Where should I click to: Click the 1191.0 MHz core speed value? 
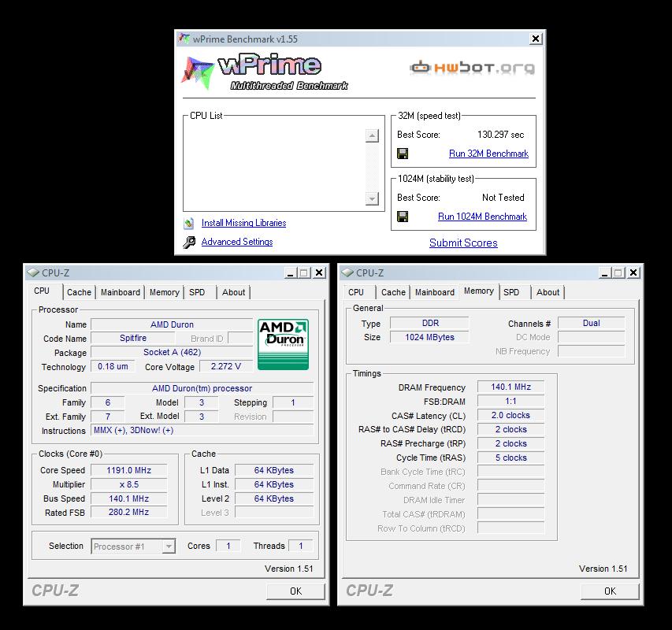(129, 470)
